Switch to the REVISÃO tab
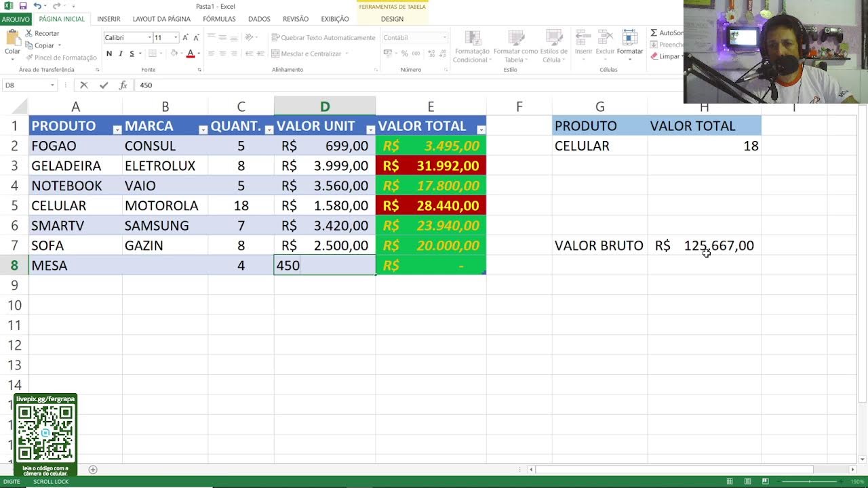 296,19
